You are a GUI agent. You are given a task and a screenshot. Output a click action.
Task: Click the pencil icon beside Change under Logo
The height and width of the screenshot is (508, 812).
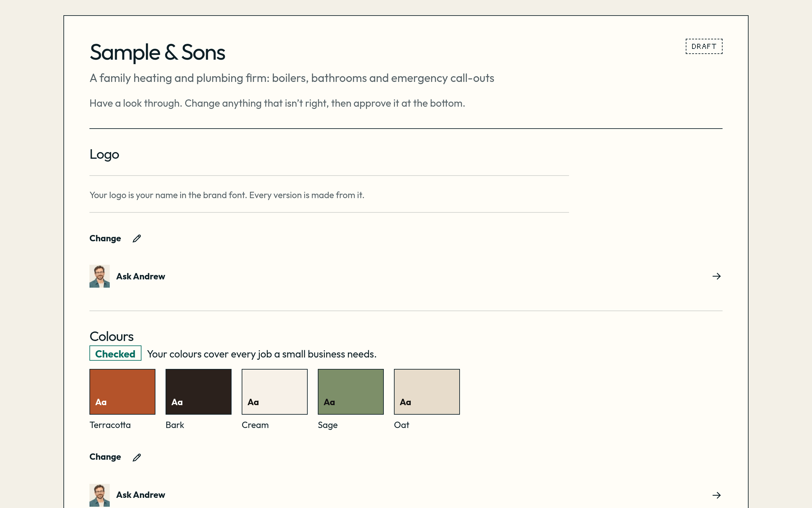[x=137, y=238]
